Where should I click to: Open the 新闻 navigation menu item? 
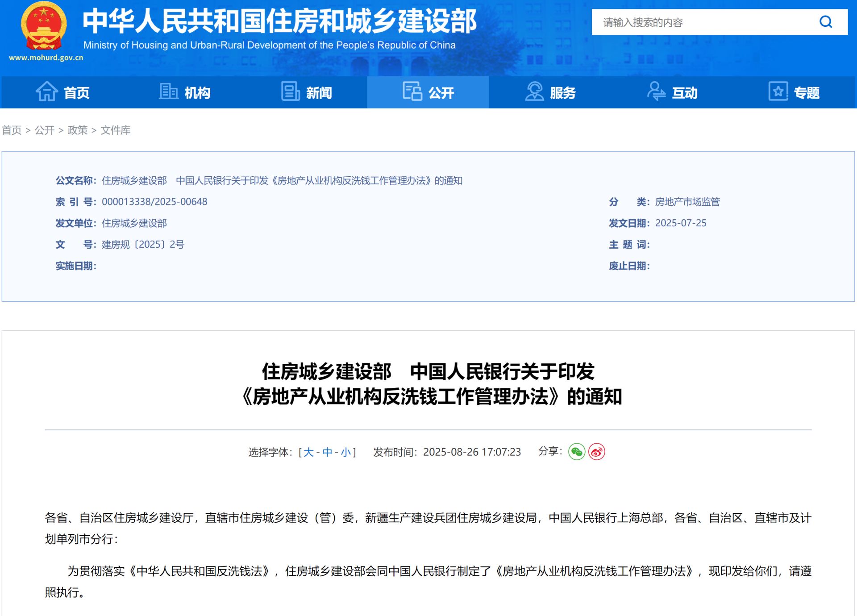(x=319, y=93)
